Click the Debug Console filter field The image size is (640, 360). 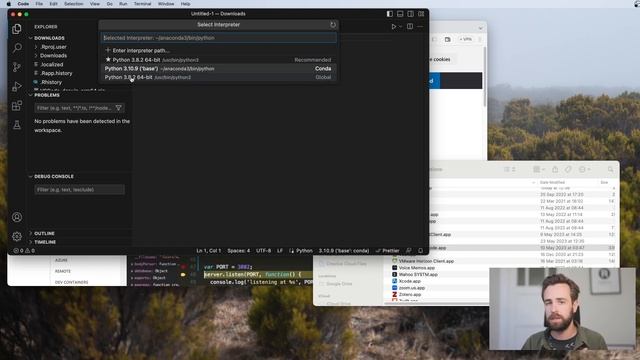(x=80, y=189)
